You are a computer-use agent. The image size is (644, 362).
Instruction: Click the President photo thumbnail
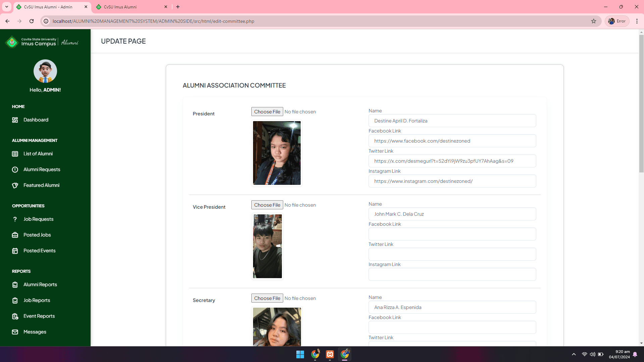tap(277, 153)
